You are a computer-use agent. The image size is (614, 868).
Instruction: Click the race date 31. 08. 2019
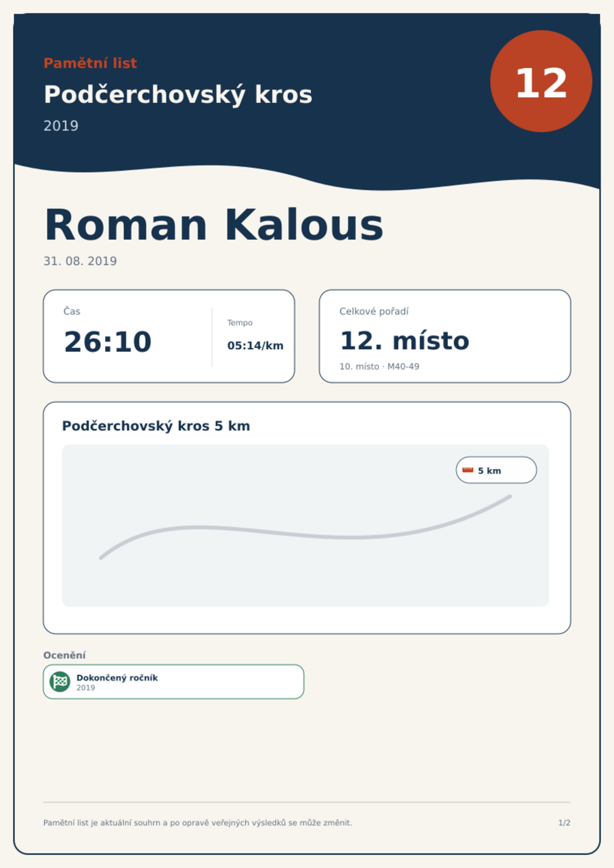tap(80, 261)
